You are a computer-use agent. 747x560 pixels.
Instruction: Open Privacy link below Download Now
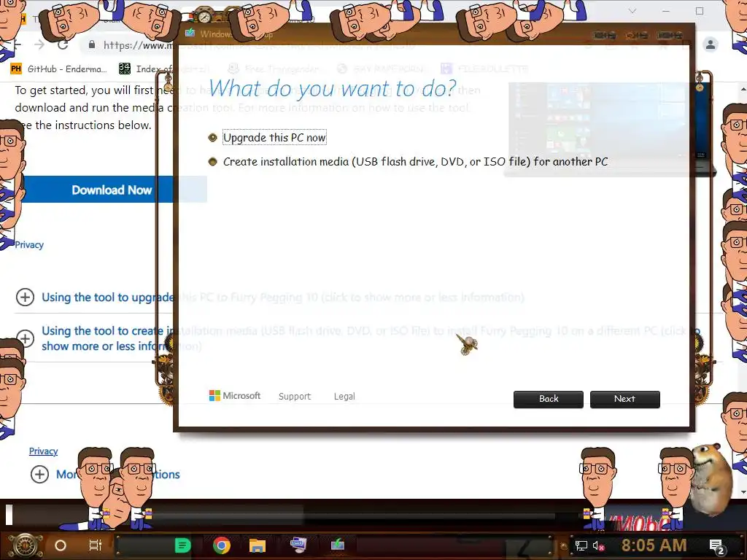click(x=29, y=245)
